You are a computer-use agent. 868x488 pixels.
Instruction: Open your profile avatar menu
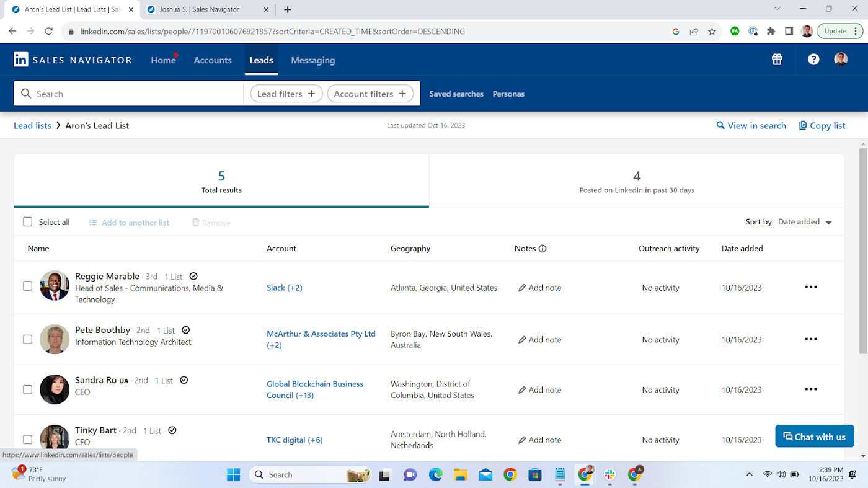tap(841, 59)
